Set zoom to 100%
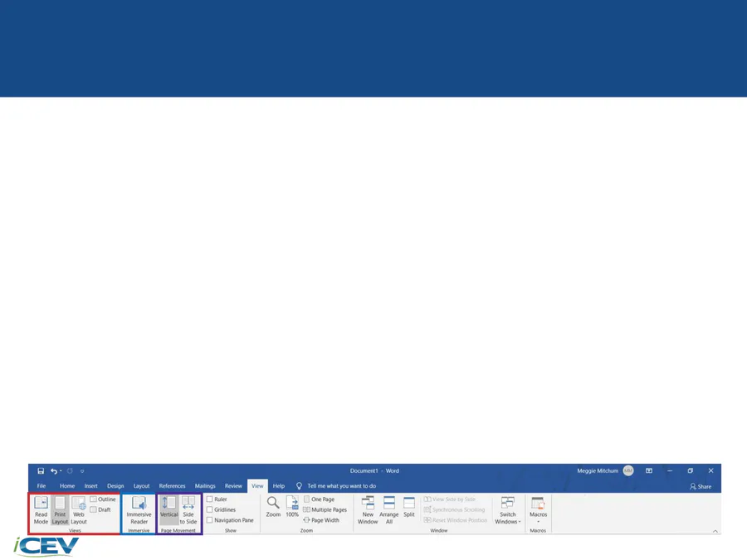The image size is (747, 560). click(x=292, y=507)
